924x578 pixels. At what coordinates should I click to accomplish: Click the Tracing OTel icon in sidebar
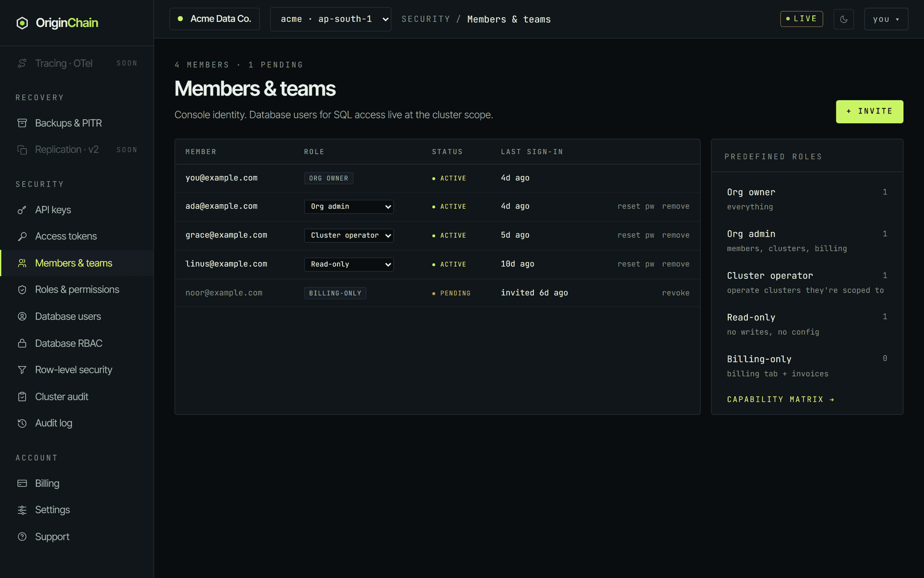[x=22, y=63]
